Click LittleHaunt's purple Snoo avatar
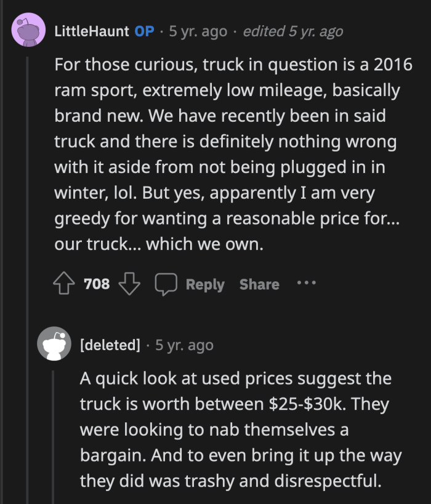Viewport: 431px width, 504px height. 28,31
